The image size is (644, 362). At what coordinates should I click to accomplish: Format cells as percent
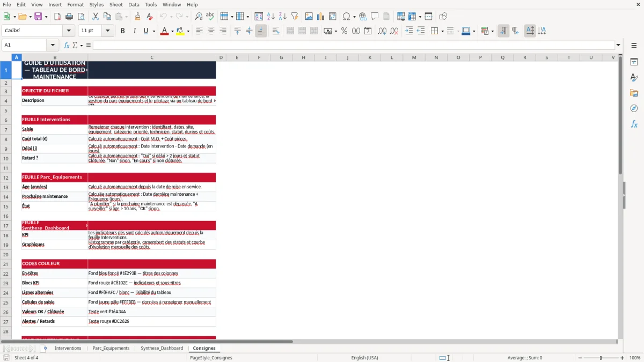tap(344, 31)
